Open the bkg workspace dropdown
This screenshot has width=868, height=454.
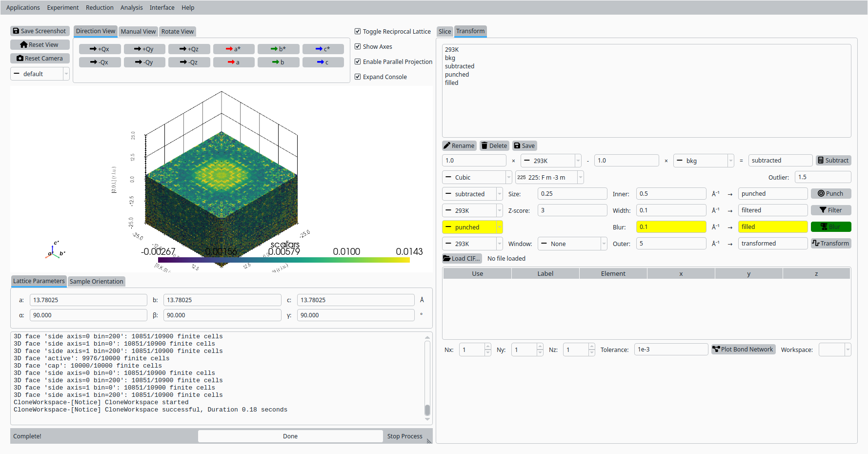coord(704,161)
